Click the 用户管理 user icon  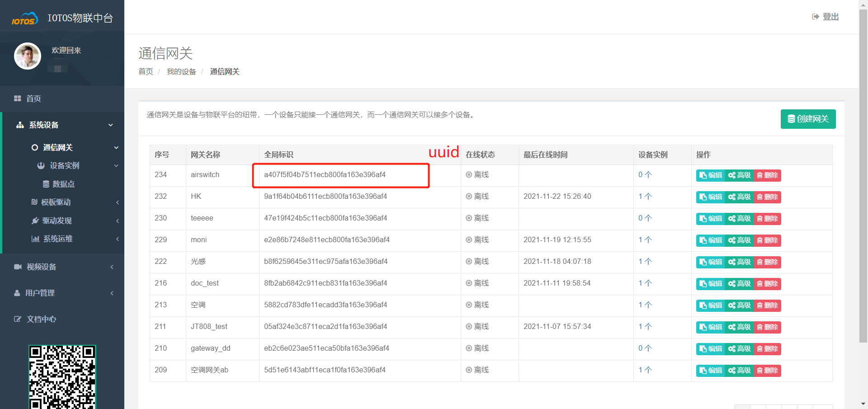(17, 293)
